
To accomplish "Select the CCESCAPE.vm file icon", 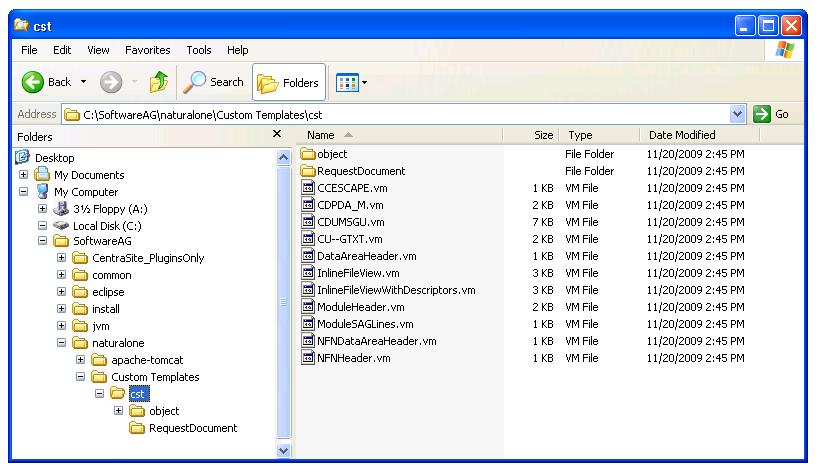I will [309, 188].
